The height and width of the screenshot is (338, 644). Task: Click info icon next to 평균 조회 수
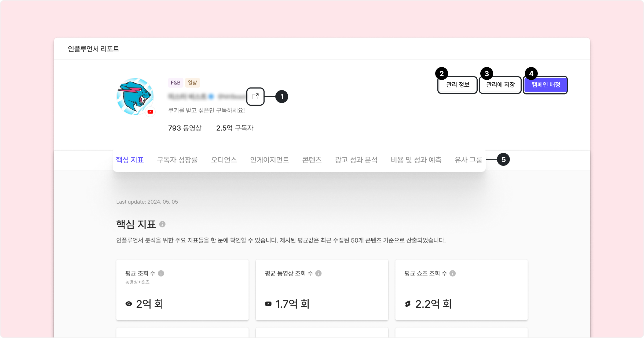point(161,273)
